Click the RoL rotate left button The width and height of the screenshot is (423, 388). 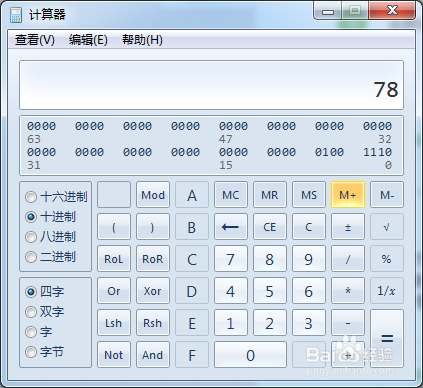point(114,259)
